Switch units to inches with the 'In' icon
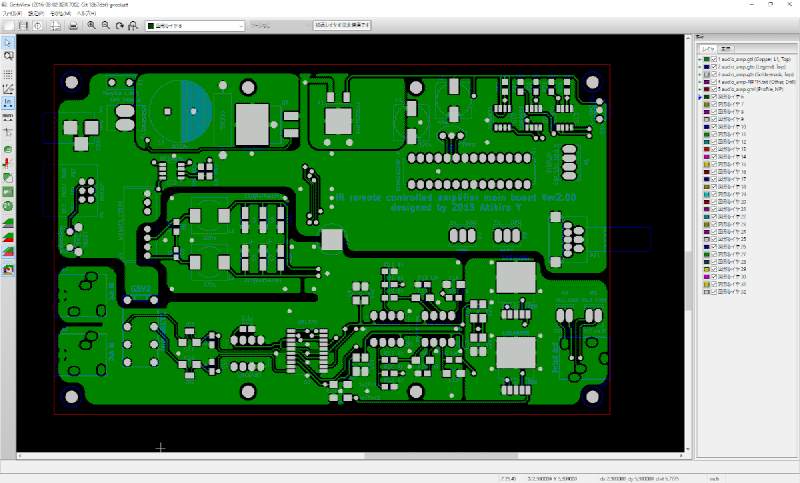 coord(8,103)
